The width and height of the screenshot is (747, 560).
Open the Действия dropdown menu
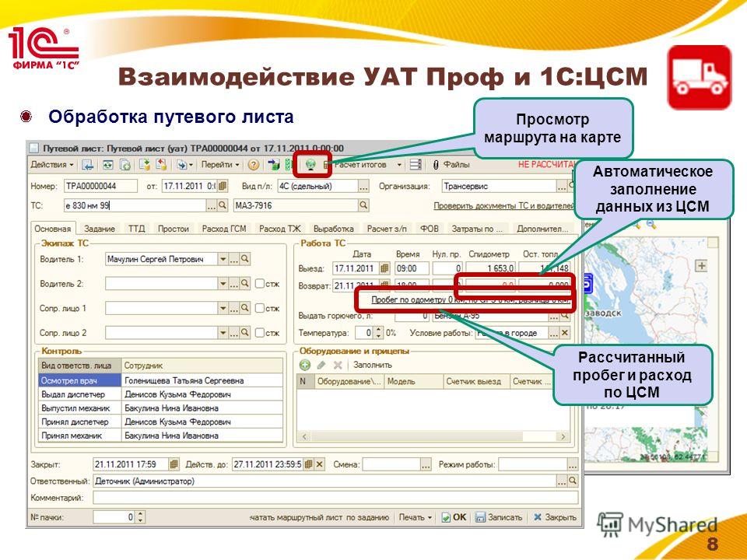point(52,165)
